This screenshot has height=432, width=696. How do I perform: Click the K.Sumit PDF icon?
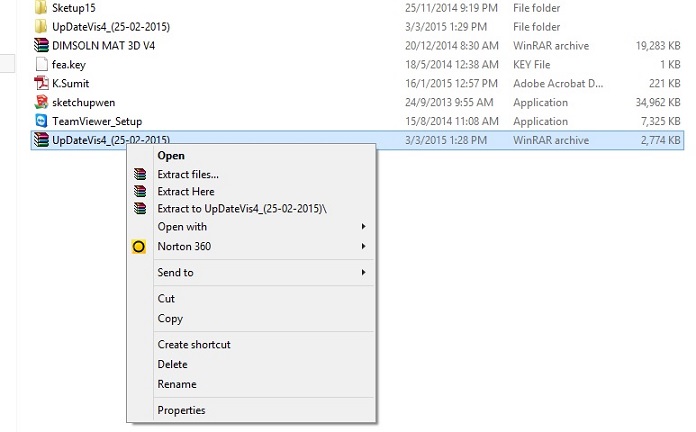tap(41, 83)
